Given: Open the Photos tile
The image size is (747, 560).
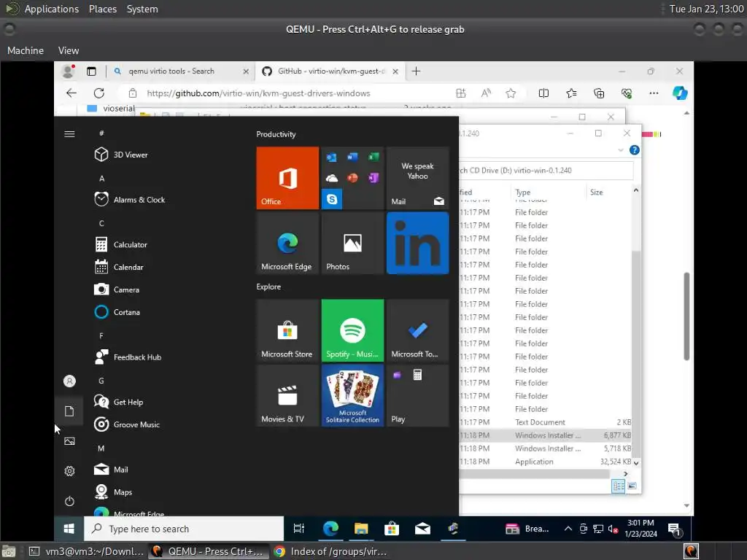Looking at the screenshot, I should click(352, 244).
